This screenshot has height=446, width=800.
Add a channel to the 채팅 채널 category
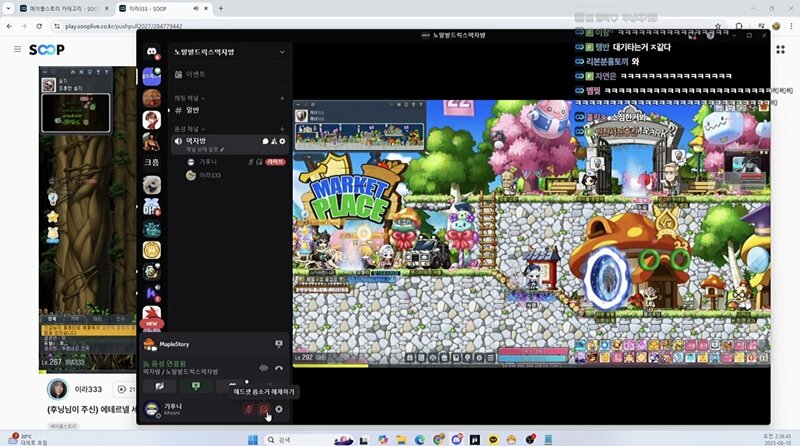tap(282, 98)
